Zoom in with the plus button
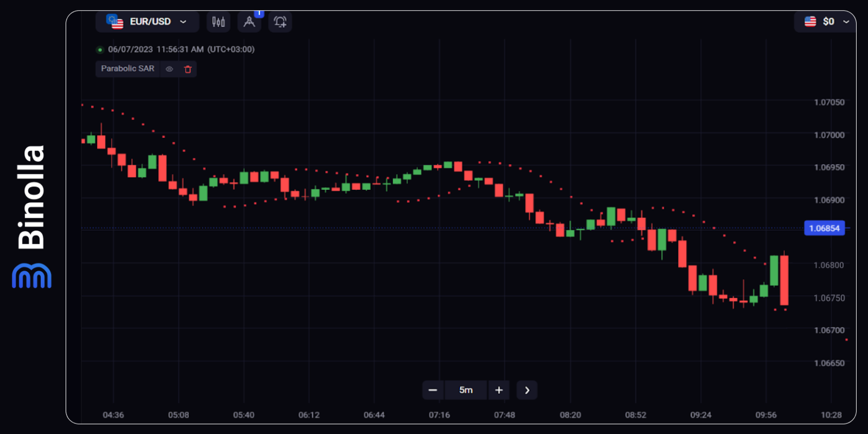This screenshot has height=434, width=868. [x=499, y=390]
